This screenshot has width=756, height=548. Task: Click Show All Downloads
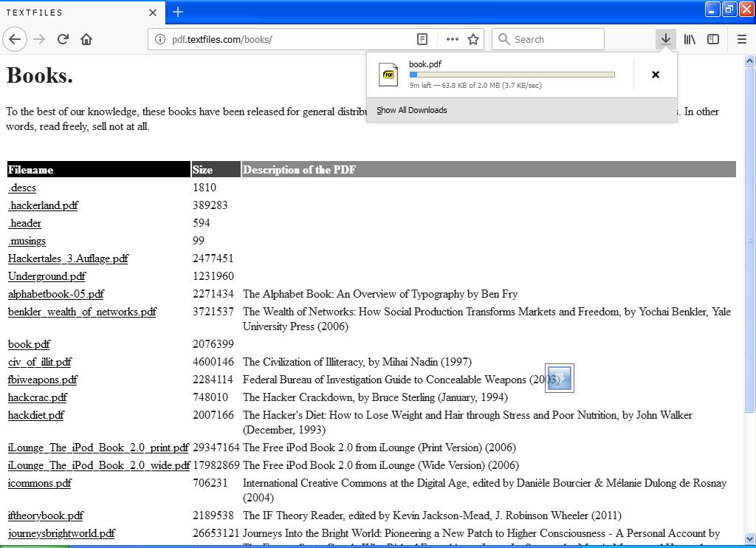pos(412,110)
